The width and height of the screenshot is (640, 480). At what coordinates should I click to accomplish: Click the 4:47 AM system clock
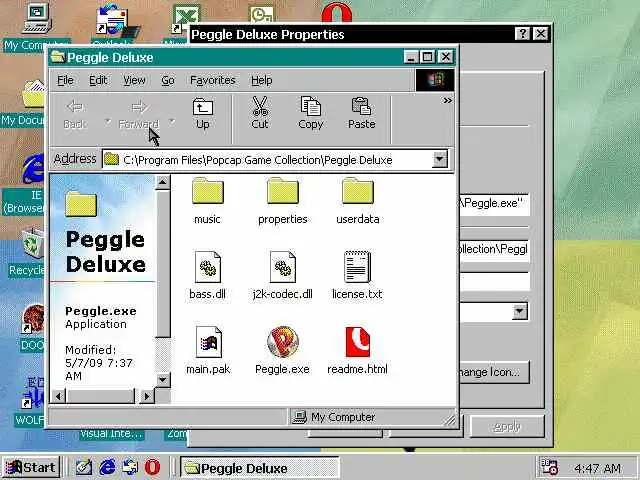597,468
